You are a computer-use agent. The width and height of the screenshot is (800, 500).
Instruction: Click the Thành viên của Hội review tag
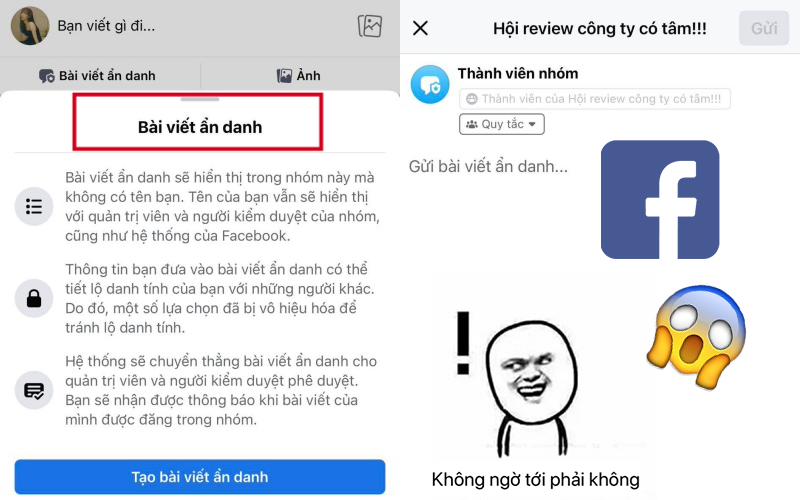coord(595,98)
